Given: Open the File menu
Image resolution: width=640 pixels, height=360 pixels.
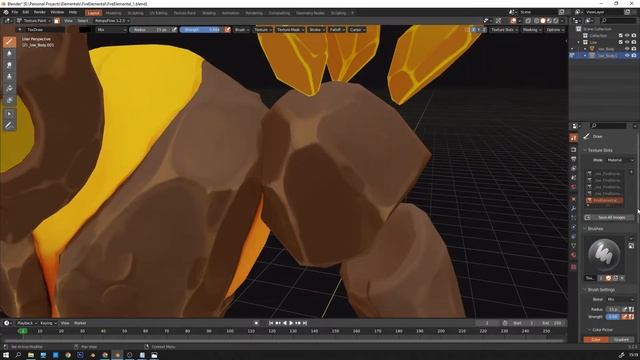Looking at the screenshot, I should 15,13.
